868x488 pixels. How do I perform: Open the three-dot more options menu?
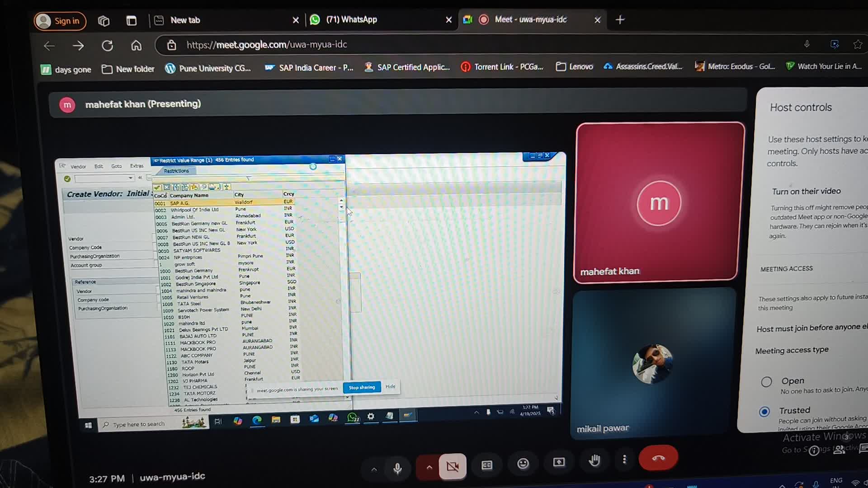(624, 460)
